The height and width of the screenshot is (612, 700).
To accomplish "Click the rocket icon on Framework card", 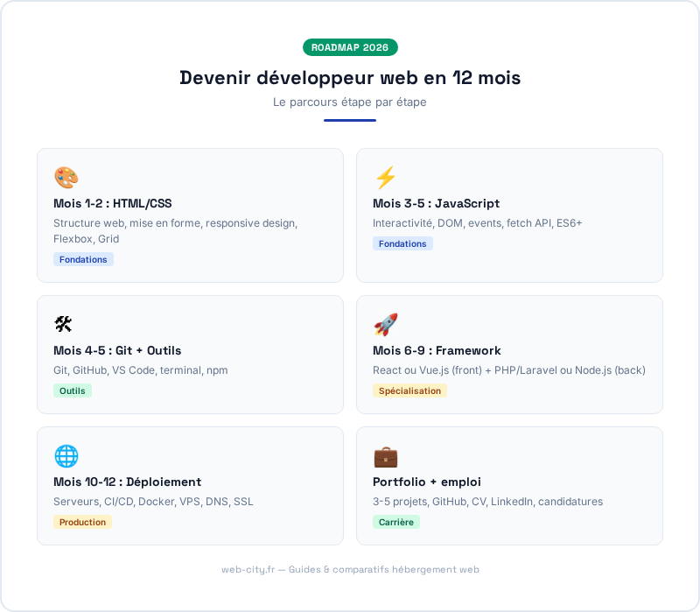I will tap(384, 324).
